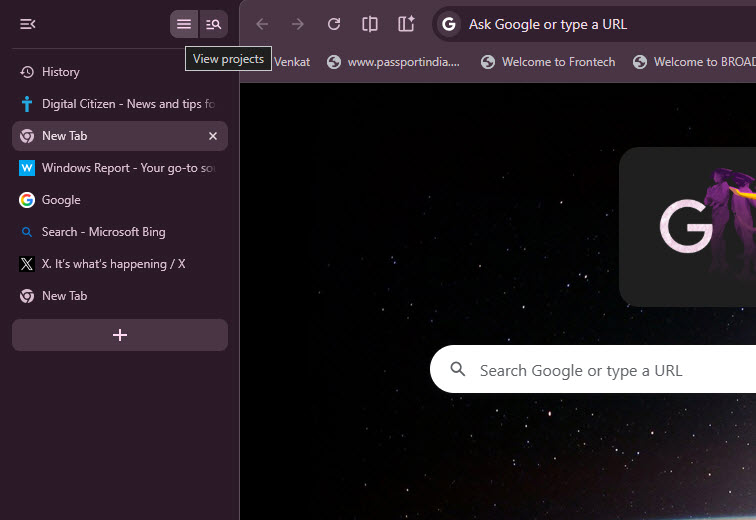Switch to the Digital Citizen tab
The width and height of the screenshot is (756, 520).
pyautogui.click(x=120, y=104)
